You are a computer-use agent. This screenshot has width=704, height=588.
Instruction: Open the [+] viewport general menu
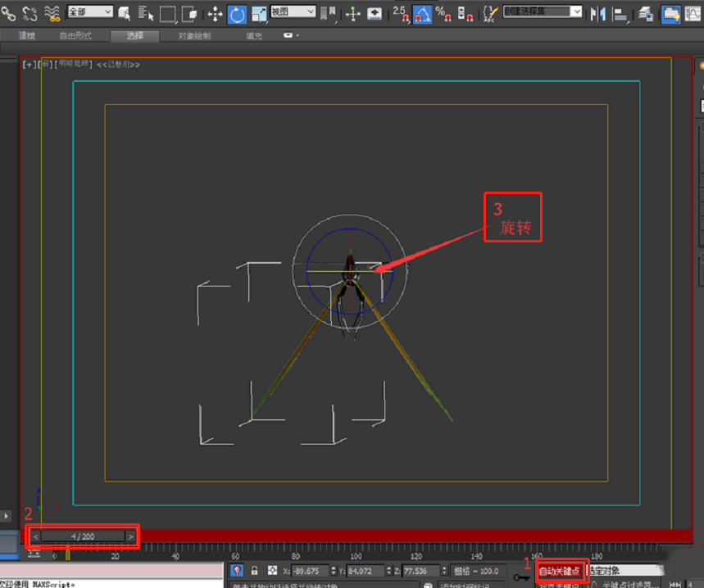coord(30,65)
